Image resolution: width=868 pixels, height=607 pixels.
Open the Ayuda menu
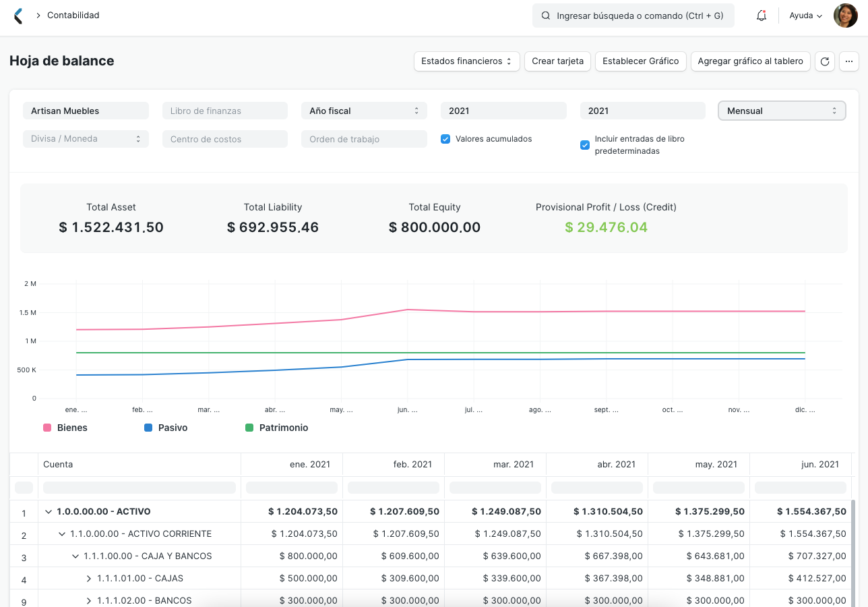pos(805,15)
